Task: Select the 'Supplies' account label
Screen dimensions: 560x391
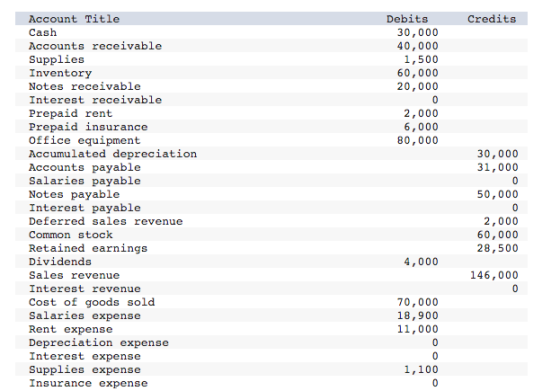Action: click(x=56, y=60)
